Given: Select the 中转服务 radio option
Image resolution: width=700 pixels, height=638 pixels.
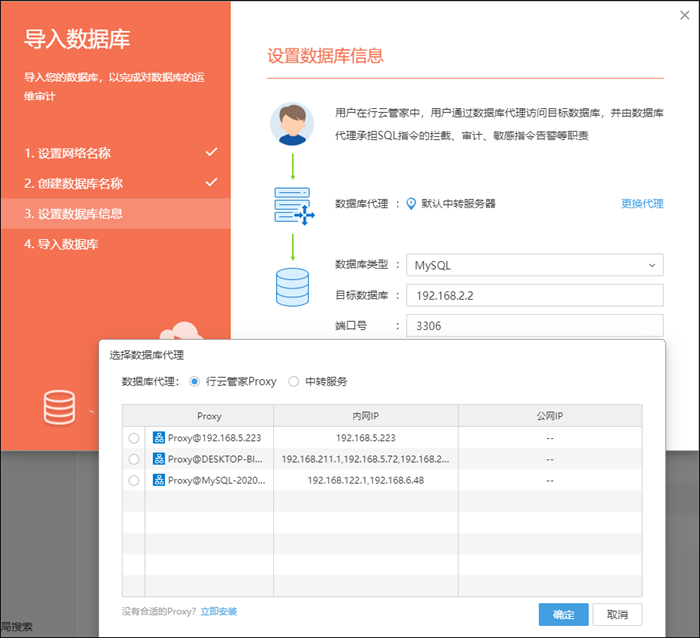Looking at the screenshot, I should click(x=293, y=381).
